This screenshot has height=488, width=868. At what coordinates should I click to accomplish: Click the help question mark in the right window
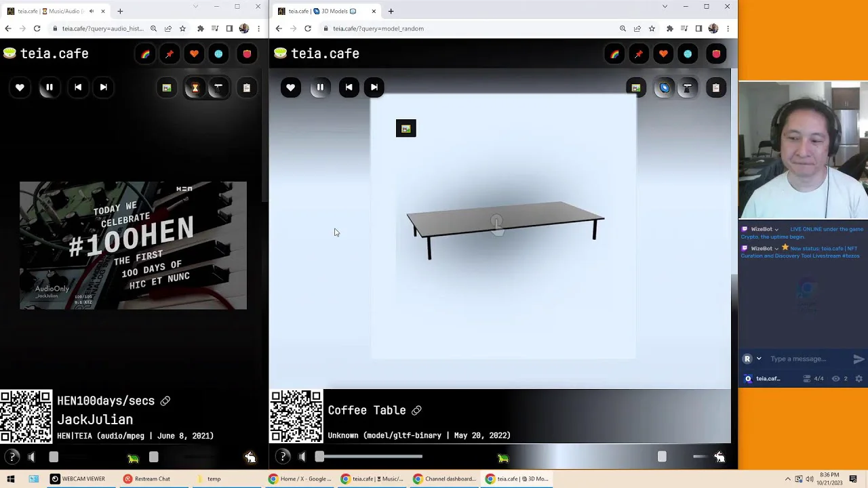click(283, 457)
